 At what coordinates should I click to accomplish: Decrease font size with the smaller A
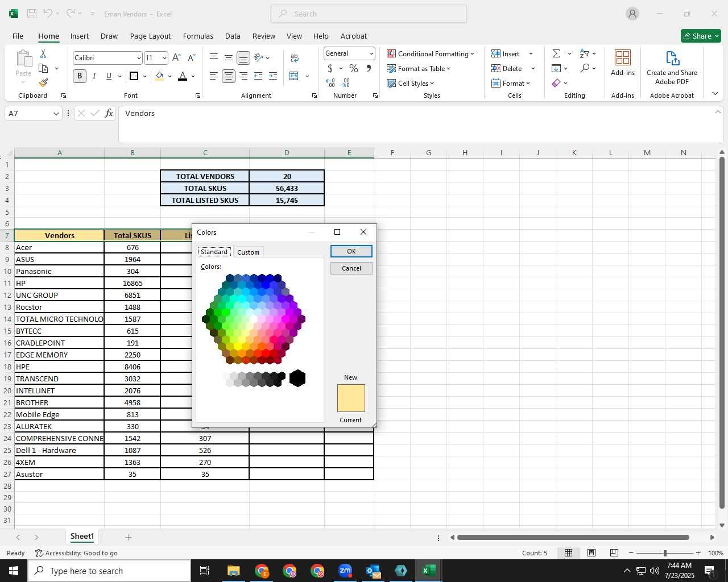pos(191,57)
